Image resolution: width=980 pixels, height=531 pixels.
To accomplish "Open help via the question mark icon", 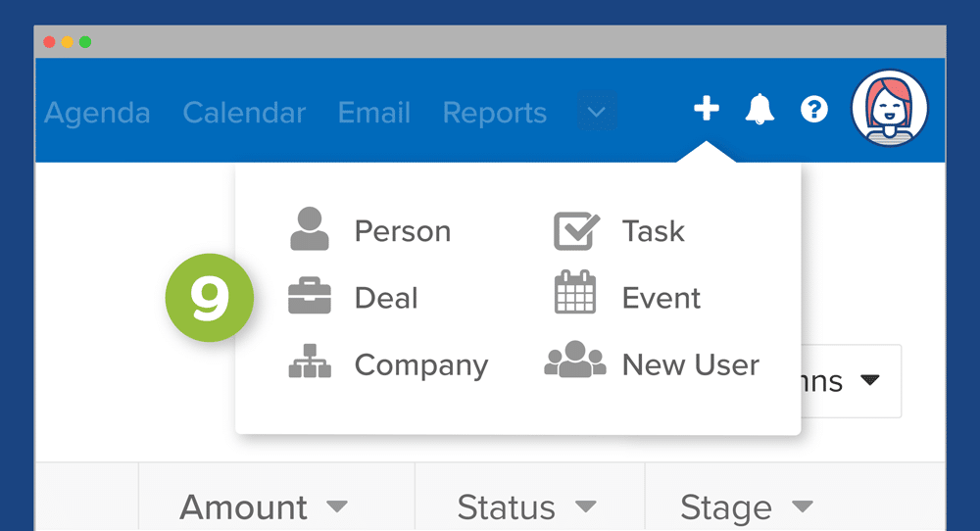I will pos(813,110).
